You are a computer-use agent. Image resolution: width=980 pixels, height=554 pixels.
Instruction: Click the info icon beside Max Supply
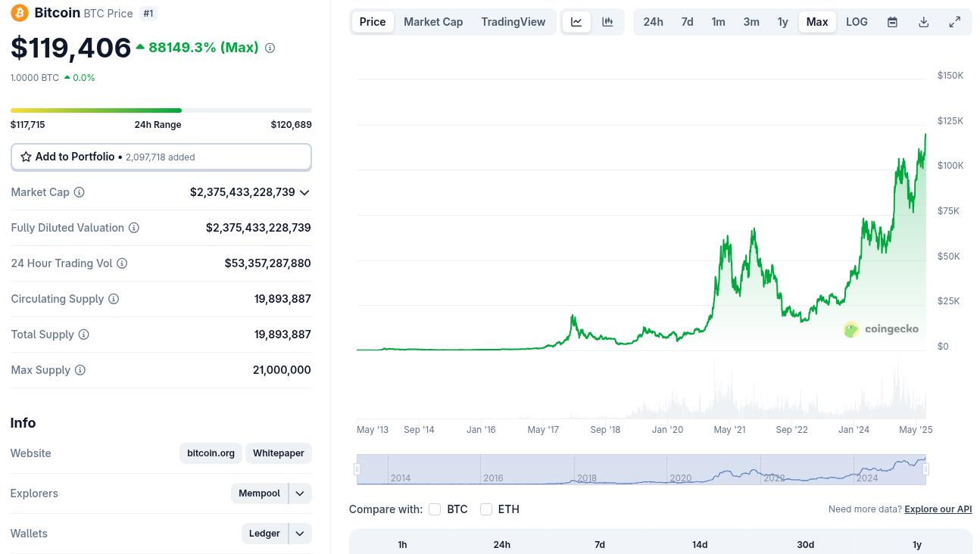click(x=80, y=370)
